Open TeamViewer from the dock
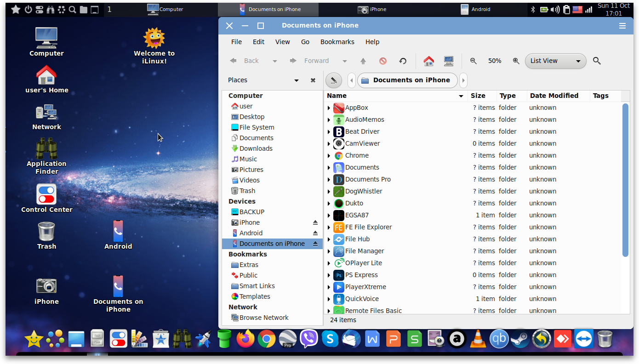 [584, 339]
